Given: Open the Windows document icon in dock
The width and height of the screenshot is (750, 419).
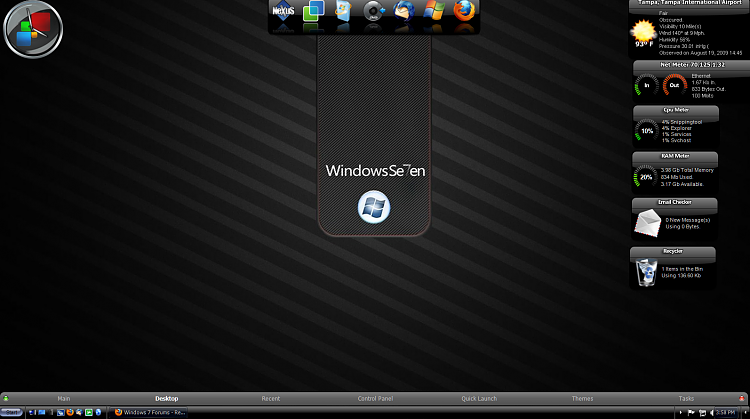Looking at the screenshot, I should [x=343, y=11].
